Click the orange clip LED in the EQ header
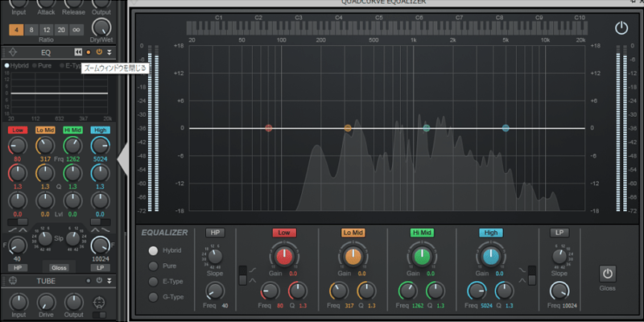This screenshot has height=322, width=644. (89, 52)
